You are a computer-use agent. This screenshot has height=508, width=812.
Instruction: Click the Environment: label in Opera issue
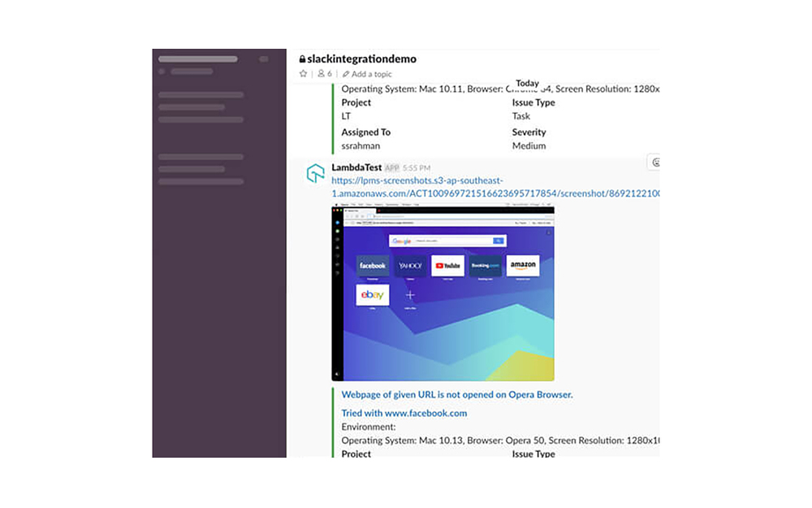coord(368,427)
